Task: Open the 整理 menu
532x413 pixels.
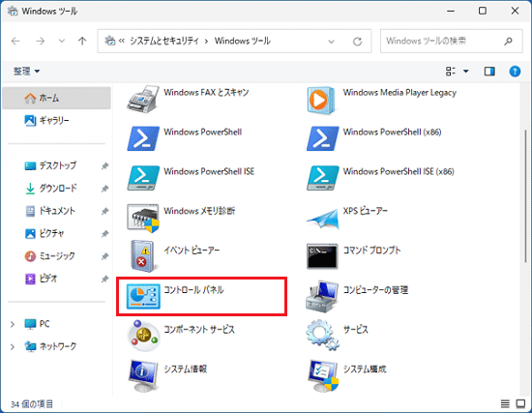Action: (26, 72)
